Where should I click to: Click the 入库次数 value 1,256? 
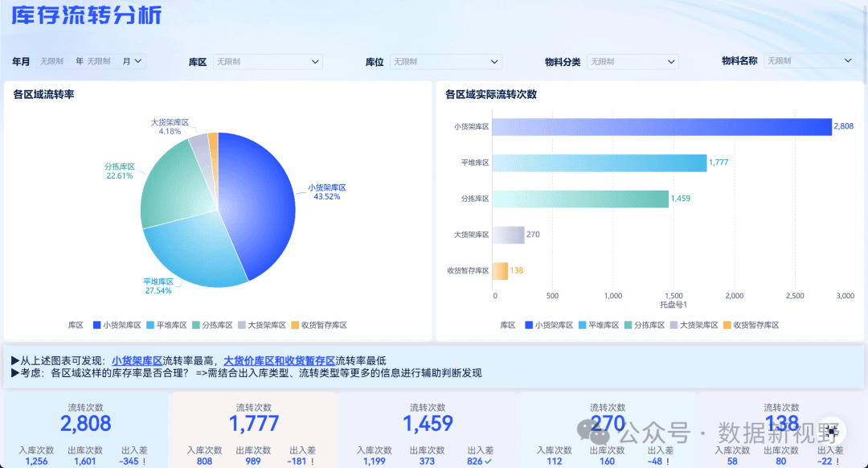pos(36,461)
